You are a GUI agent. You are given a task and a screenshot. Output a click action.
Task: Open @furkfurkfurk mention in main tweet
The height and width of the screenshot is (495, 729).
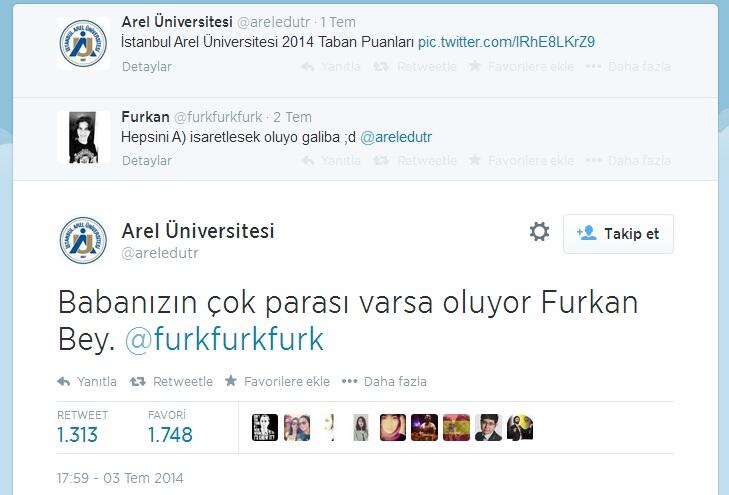(x=224, y=339)
